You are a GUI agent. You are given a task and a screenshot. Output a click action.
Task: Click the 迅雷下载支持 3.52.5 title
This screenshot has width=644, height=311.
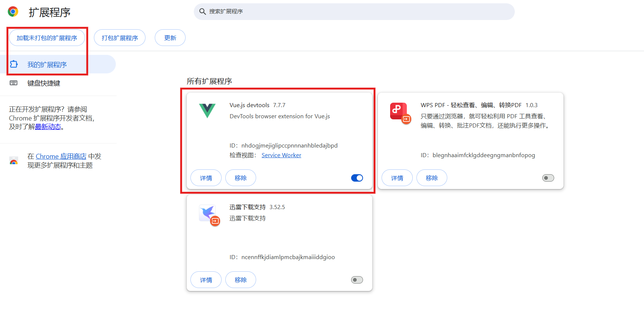[257, 207]
